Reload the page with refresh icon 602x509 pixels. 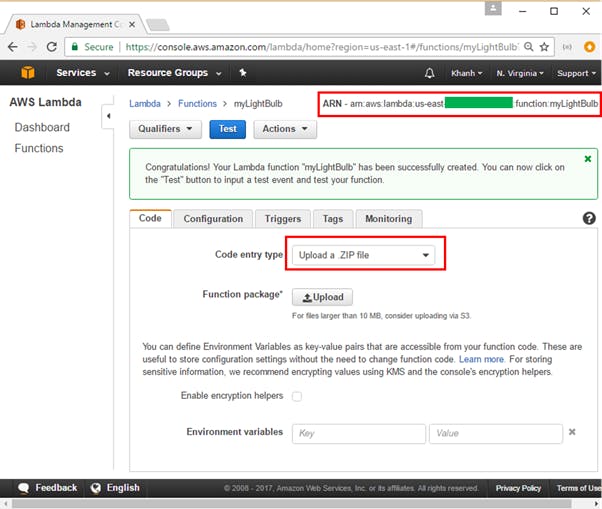(52, 47)
